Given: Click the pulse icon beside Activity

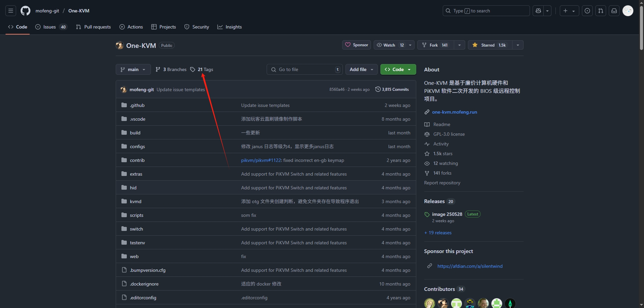Looking at the screenshot, I should 427,144.
